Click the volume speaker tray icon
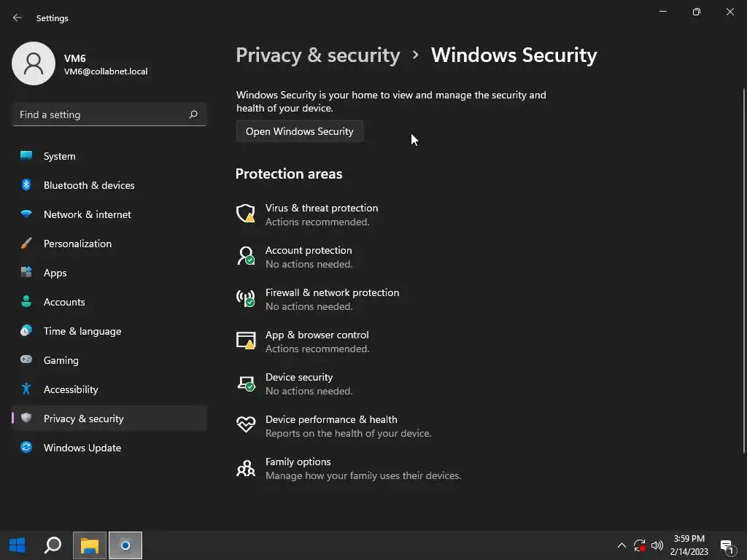The width and height of the screenshot is (747, 560). 657,545
